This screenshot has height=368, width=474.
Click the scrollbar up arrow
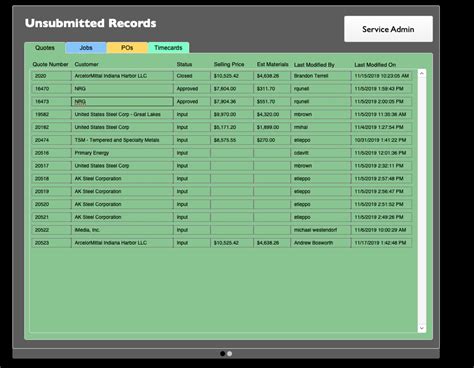tap(422, 73)
